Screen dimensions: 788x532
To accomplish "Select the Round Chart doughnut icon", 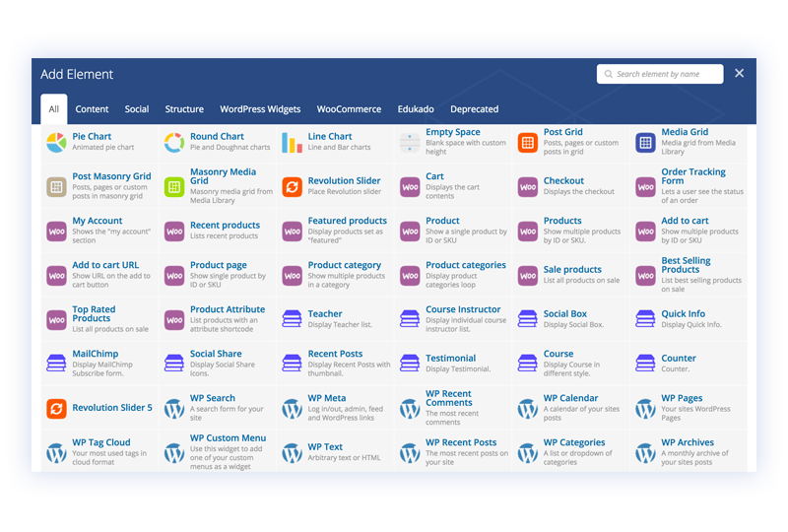I will coord(174,143).
